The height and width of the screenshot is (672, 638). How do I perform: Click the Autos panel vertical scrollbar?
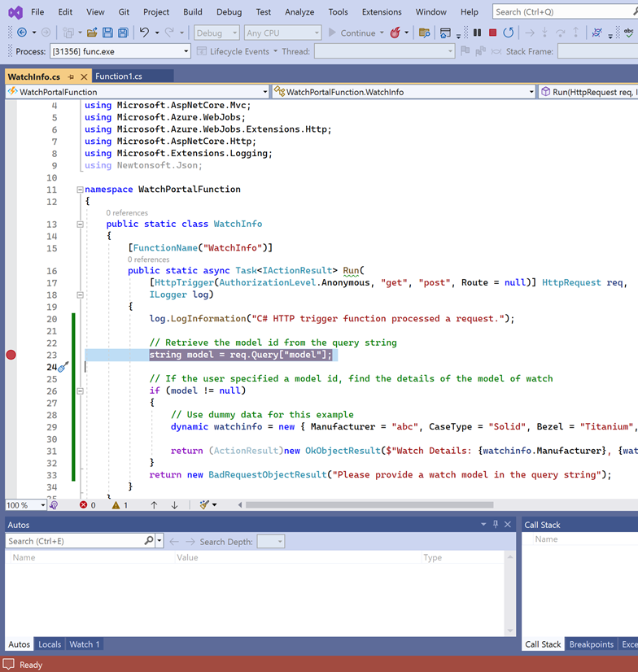509,594
